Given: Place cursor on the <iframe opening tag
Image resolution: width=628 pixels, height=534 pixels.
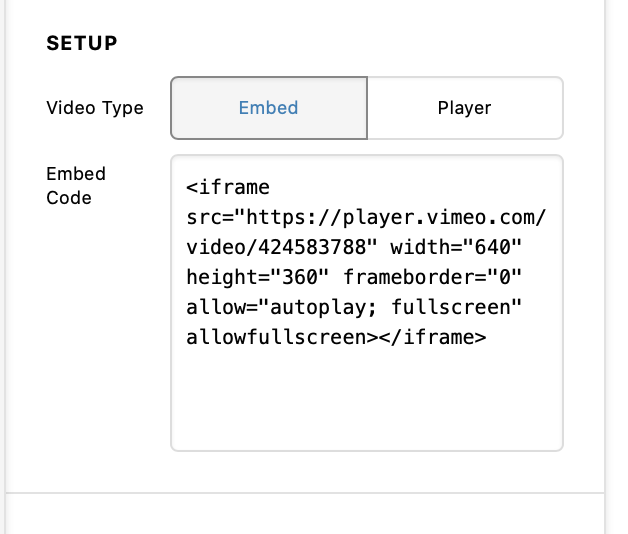Looking at the screenshot, I should (x=228, y=187).
